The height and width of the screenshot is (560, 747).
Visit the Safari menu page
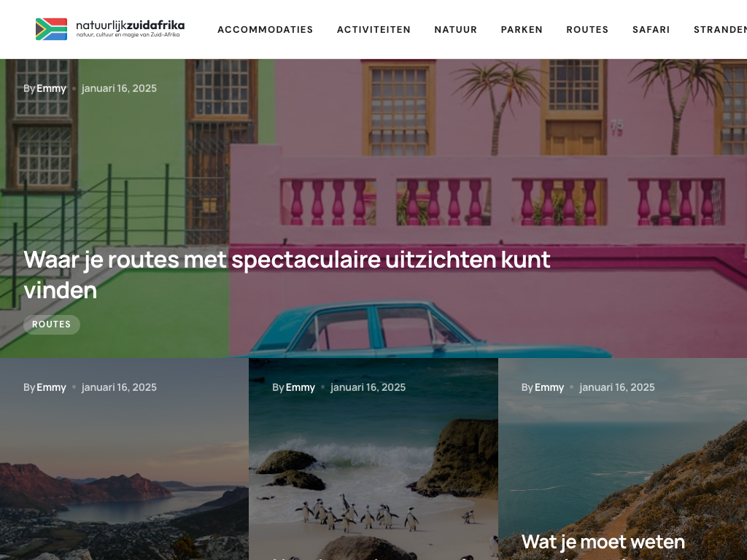[x=651, y=29]
